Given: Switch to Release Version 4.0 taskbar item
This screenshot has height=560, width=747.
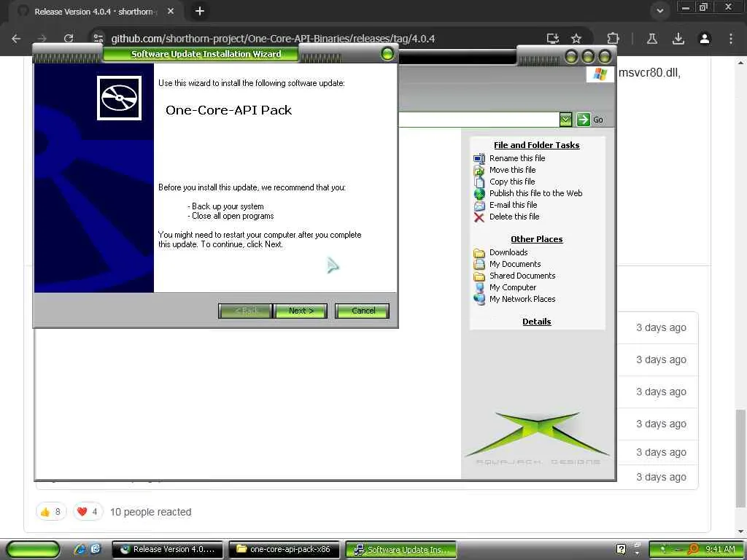Looking at the screenshot, I should tap(167, 550).
